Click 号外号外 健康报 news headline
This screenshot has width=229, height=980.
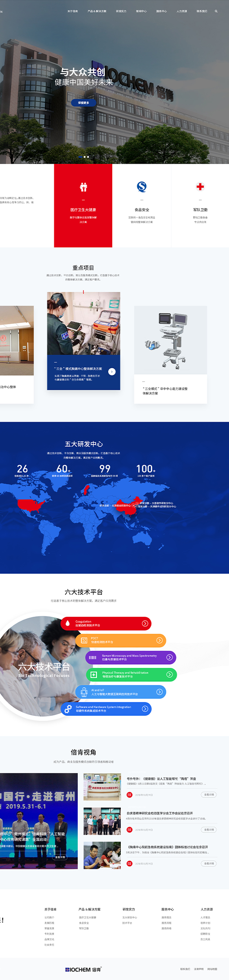click(161, 779)
